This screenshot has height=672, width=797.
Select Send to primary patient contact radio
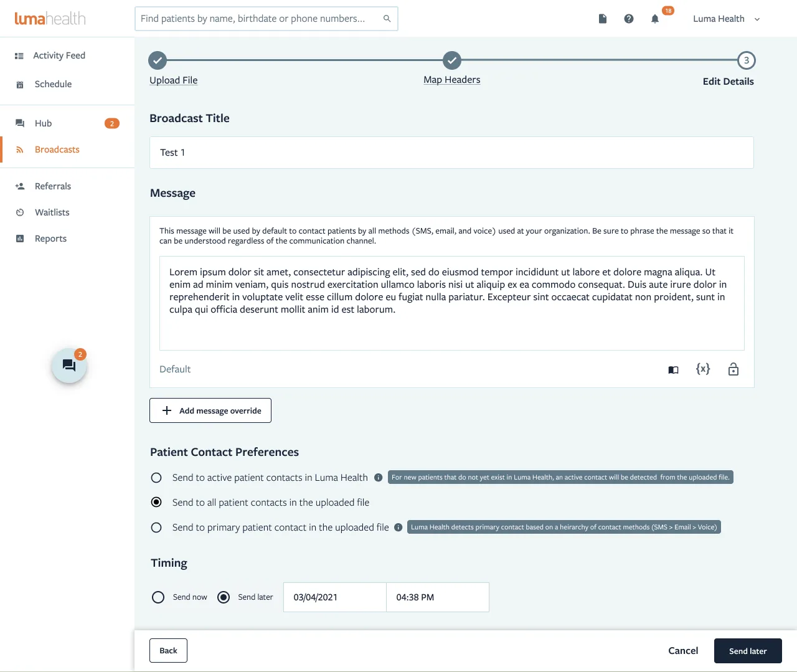pos(156,528)
